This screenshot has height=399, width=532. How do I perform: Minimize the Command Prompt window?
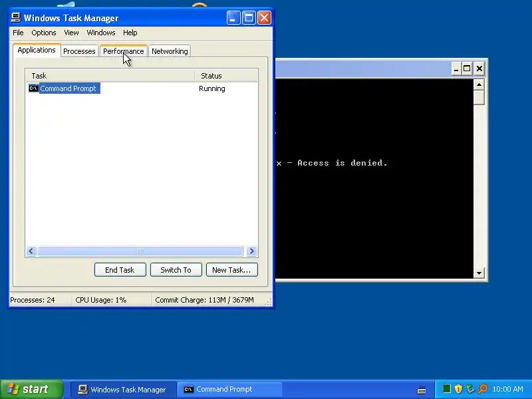pos(456,69)
